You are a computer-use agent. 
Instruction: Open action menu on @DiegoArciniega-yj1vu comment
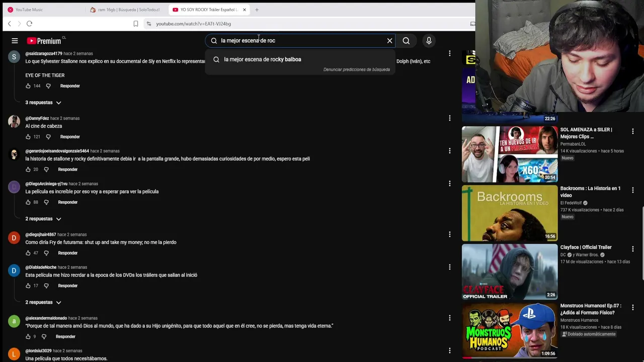tap(450, 184)
